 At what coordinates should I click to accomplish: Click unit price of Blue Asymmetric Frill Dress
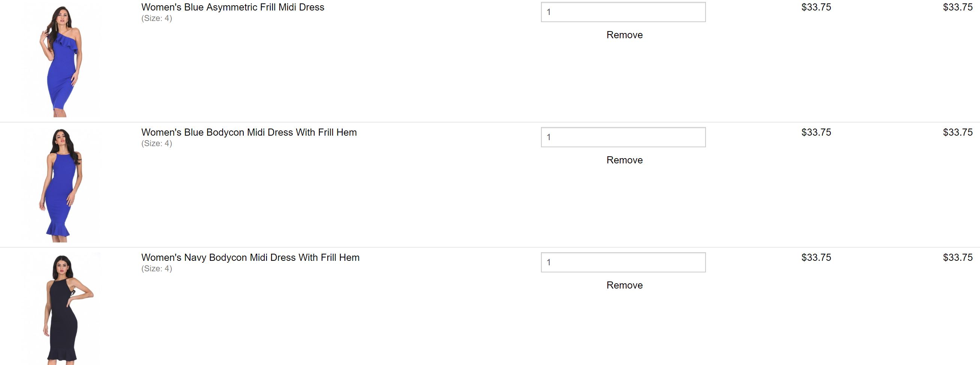click(x=816, y=7)
